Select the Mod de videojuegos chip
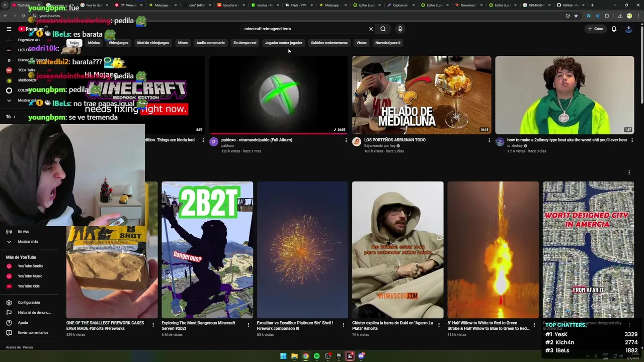 (153, 43)
